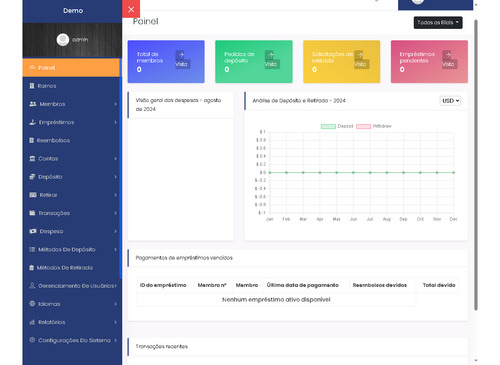Screen dimensions: 500x365
Task: Close the sidebar with the red X button
Action: pyautogui.click(x=131, y=9)
